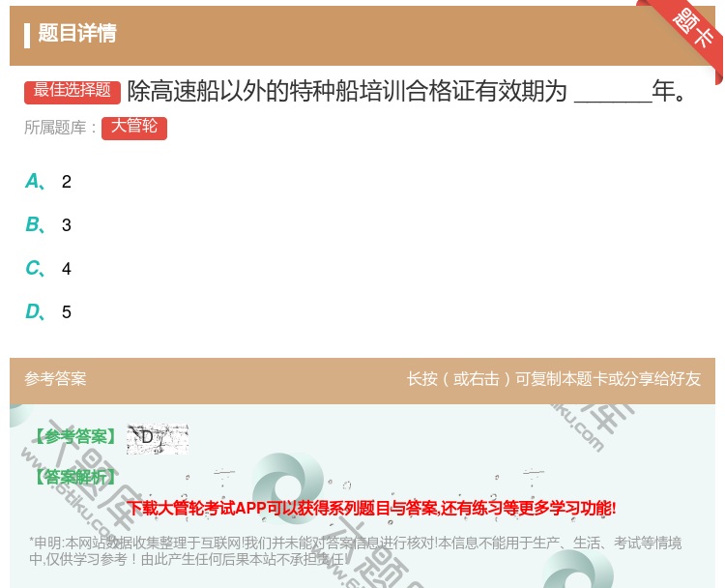Image resolution: width=725 pixels, height=588 pixels.
Task: Click the 参考答案 section heading
Action: 55,379
